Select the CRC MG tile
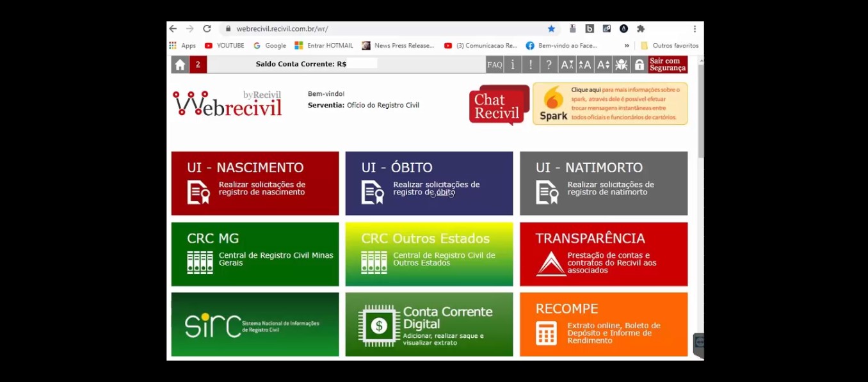Image resolution: width=868 pixels, height=382 pixels. (x=255, y=254)
